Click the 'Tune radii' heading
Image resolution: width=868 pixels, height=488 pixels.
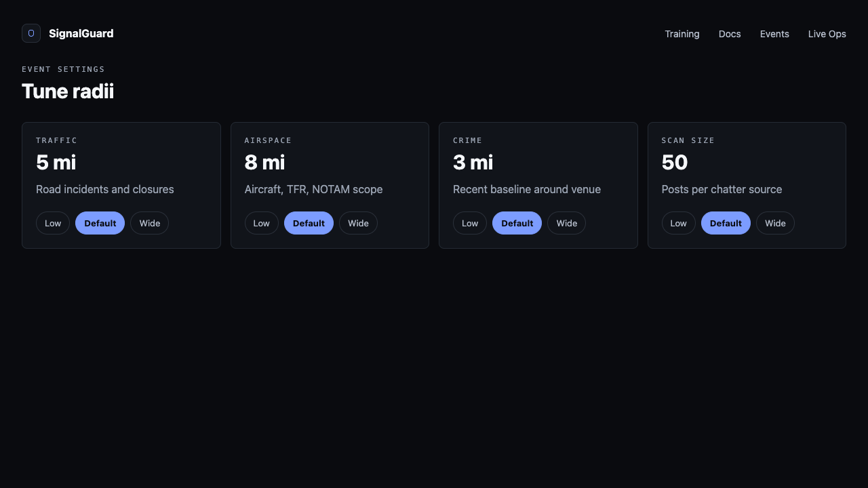tap(68, 91)
